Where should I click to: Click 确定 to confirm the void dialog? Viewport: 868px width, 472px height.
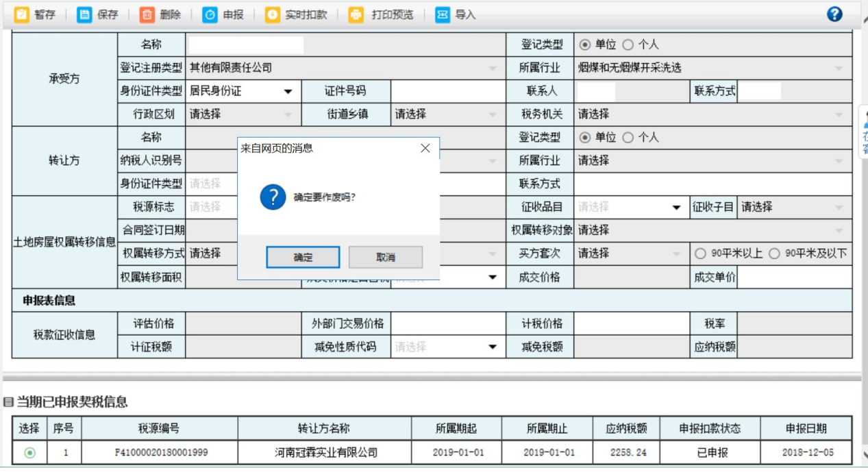[x=303, y=258]
